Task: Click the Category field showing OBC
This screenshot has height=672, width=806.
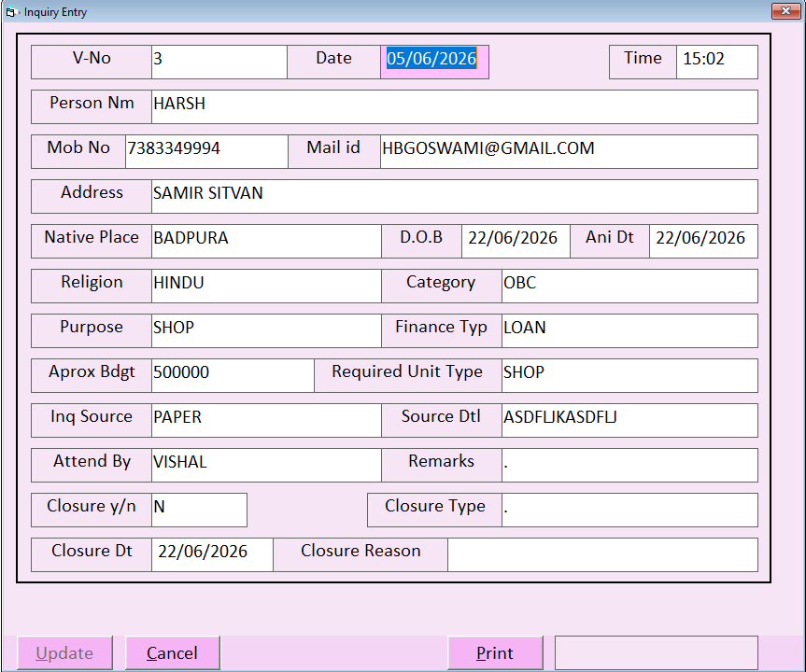Action: [629, 286]
